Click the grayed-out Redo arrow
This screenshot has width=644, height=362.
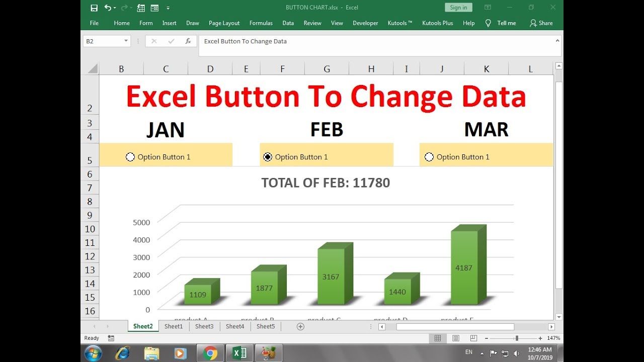tap(124, 8)
